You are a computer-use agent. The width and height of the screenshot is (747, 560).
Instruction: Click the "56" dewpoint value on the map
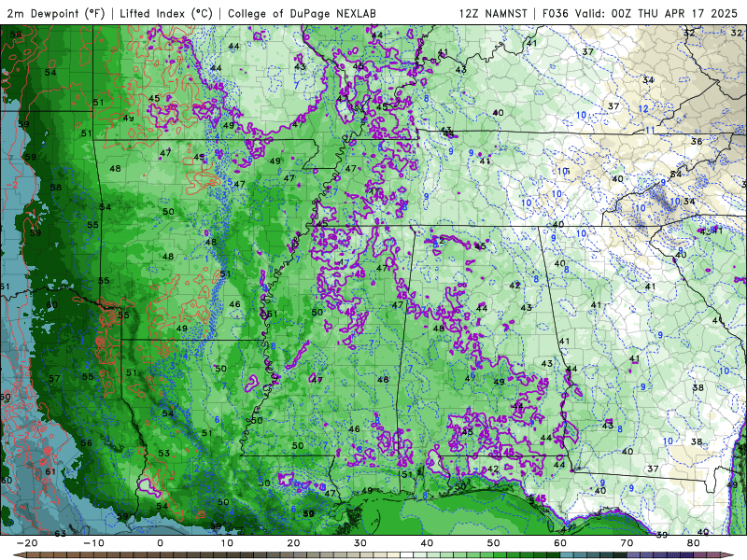point(86,442)
